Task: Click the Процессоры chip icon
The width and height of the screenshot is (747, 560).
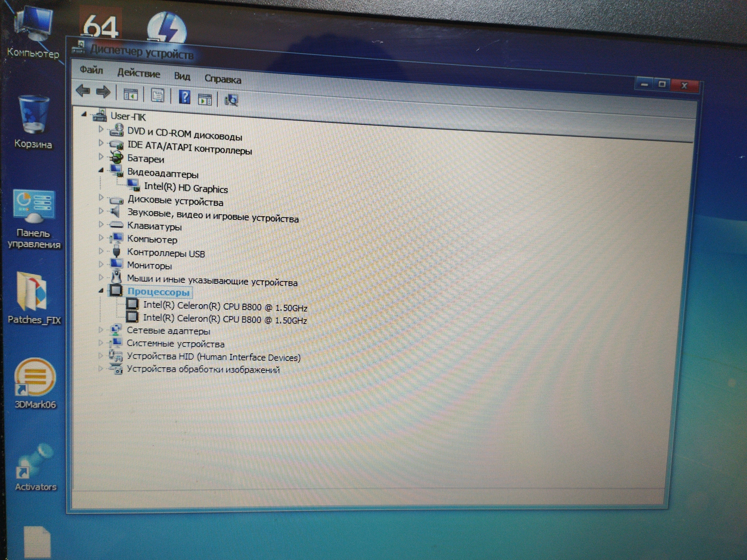Action: pyautogui.click(x=116, y=290)
